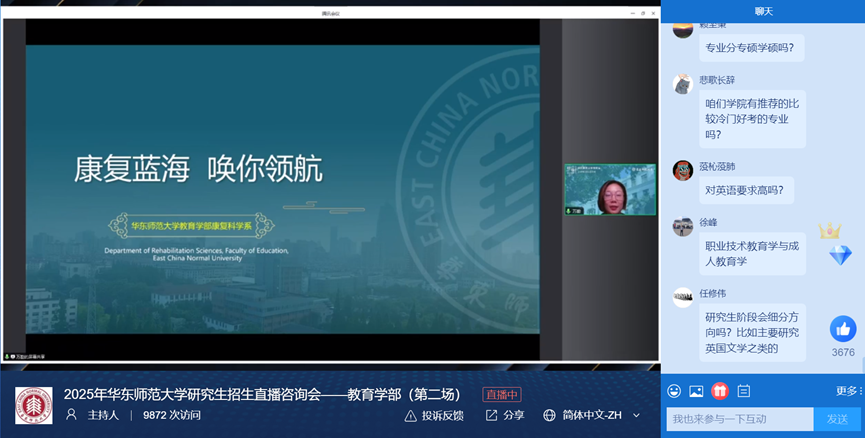Viewport: 865px width, 438px height.
Task: Click the golden crown icon
Action: (830, 231)
